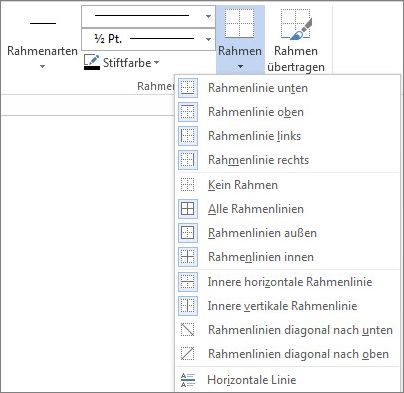Click the Rahmen übertragen brush icon
Screen dimensions: 404x393
click(x=296, y=24)
